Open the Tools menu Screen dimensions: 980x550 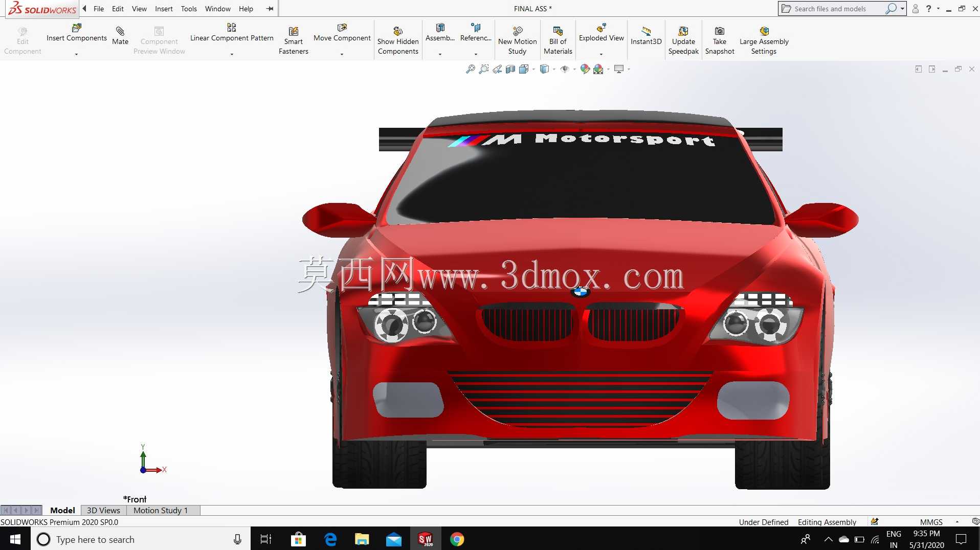pos(189,9)
